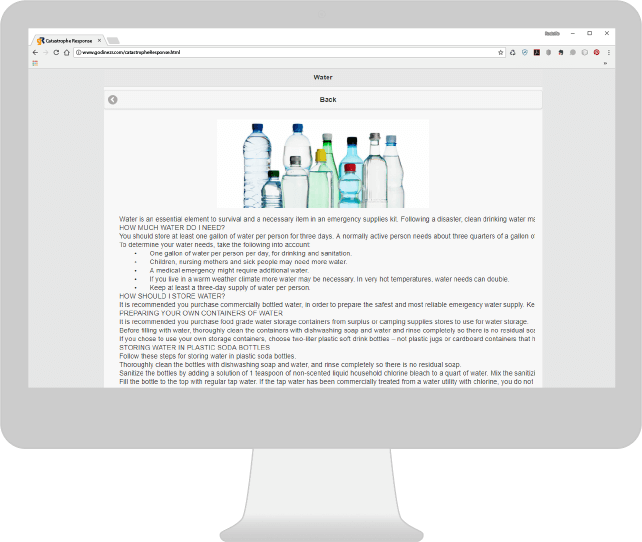
Task: Click line 'Thoroughly clean the bottles with dishwashing soap'
Action: tap(290, 365)
